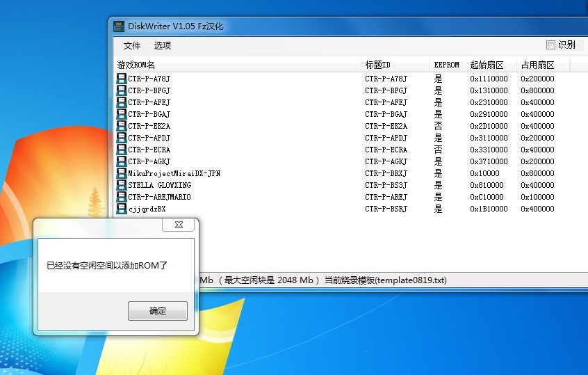Screen dimensions: 588x375
Task: Click the DiskWriter title bar app icon
Action: point(119,26)
